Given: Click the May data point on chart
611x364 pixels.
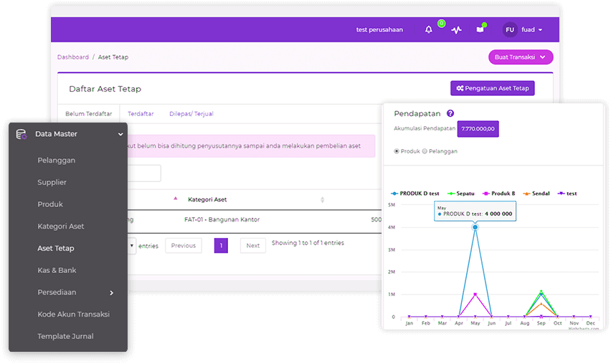Looking at the screenshot, I should tap(475, 227).
